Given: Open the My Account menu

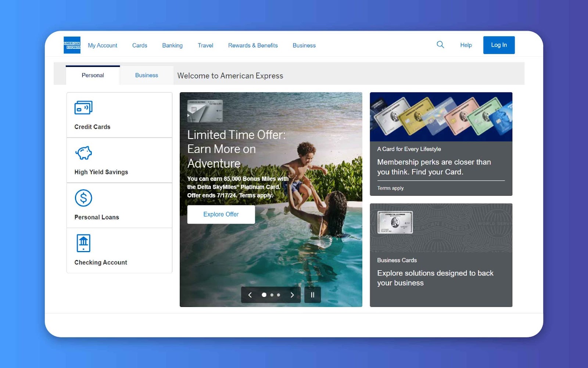Looking at the screenshot, I should click(103, 45).
